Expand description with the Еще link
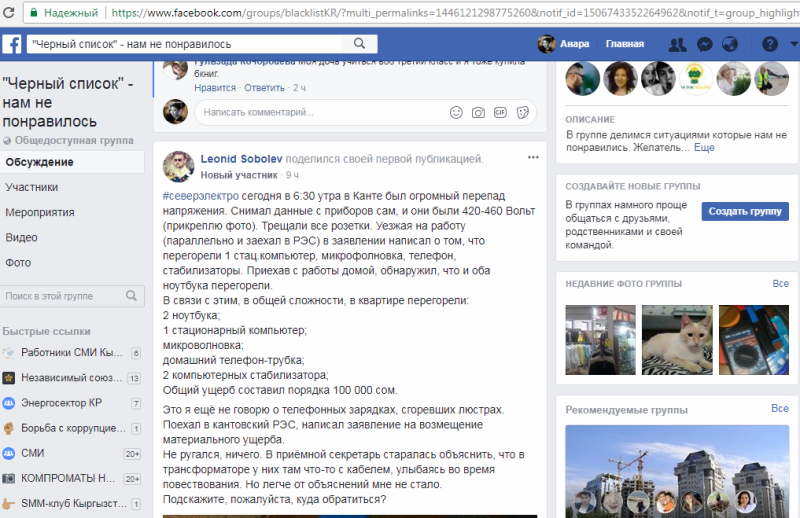 (704, 147)
